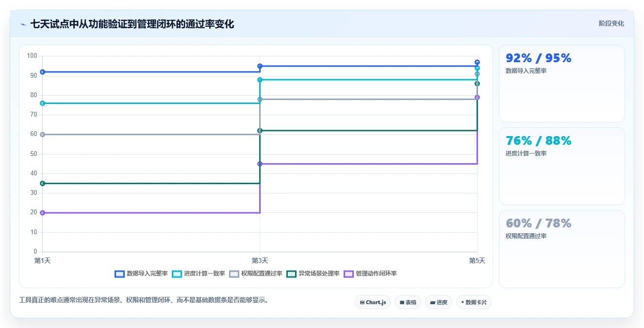Click the 数据卡片 tag chip
This screenshot has width=644, height=328.
(474, 302)
